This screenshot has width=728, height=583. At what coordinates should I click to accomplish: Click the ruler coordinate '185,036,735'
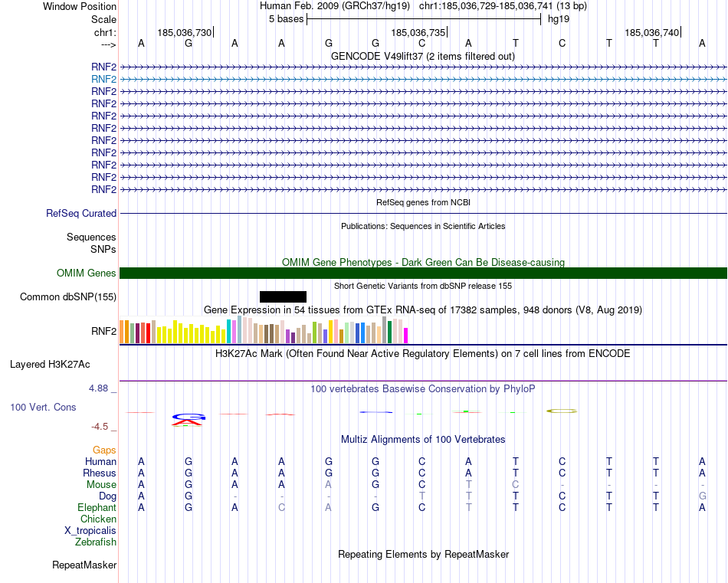[x=418, y=32]
